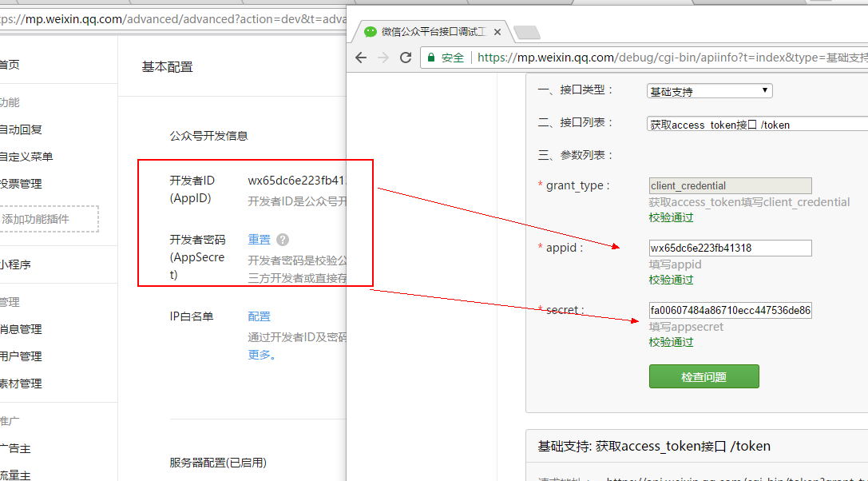Click the browser back arrow button
The width and height of the screenshot is (868, 481).
click(361, 58)
